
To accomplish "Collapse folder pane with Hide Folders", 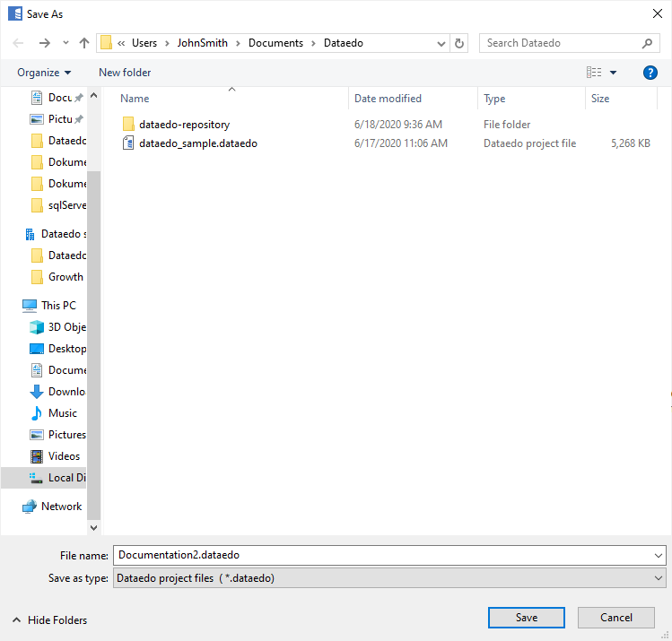I will (50, 620).
